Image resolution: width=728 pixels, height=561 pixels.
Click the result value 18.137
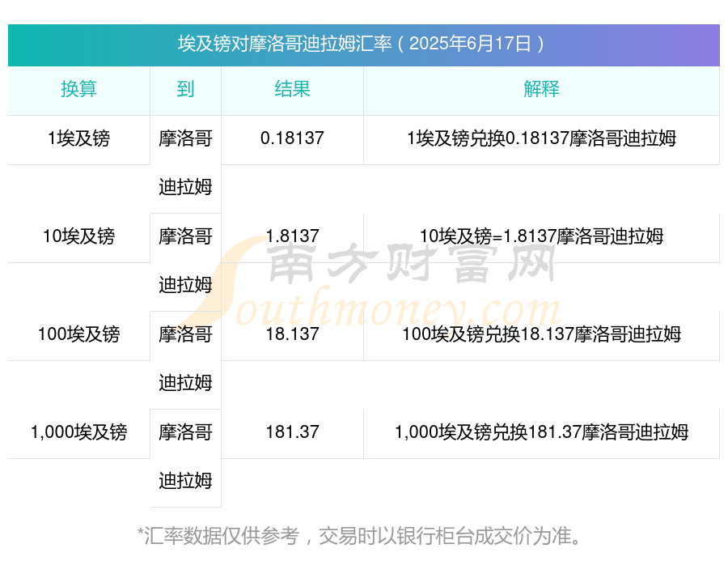(x=292, y=334)
